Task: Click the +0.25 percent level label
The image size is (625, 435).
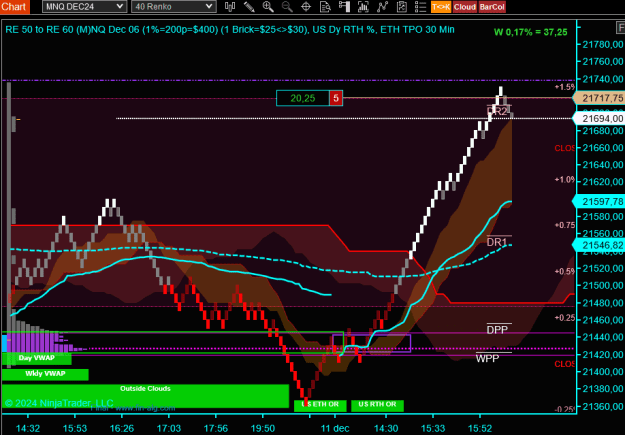Action: click(565, 318)
